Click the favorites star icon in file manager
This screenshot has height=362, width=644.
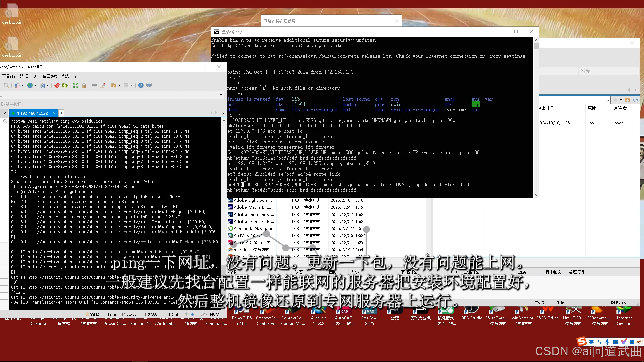tap(615, 100)
